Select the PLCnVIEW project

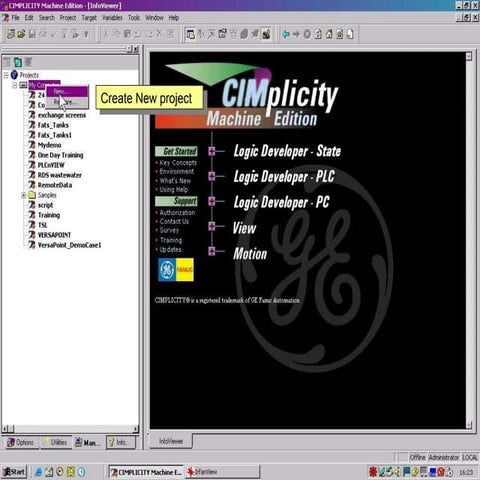tap(51, 165)
